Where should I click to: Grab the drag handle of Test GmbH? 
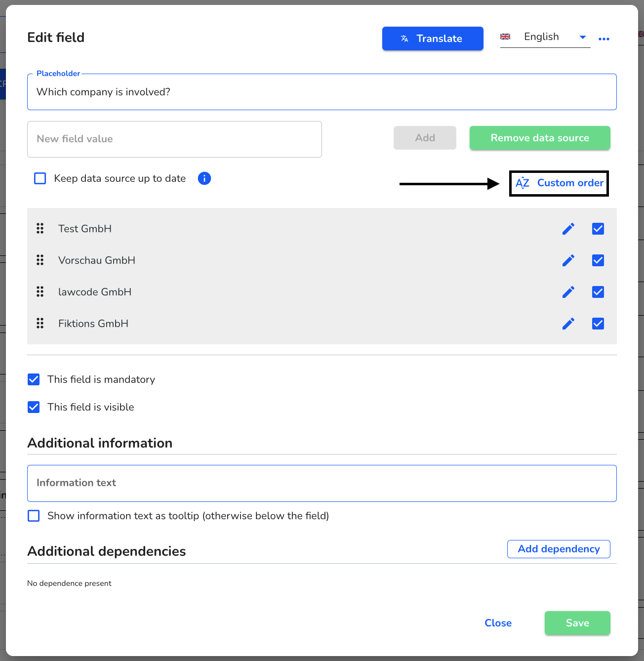pyautogui.click(x=40, y=228)
